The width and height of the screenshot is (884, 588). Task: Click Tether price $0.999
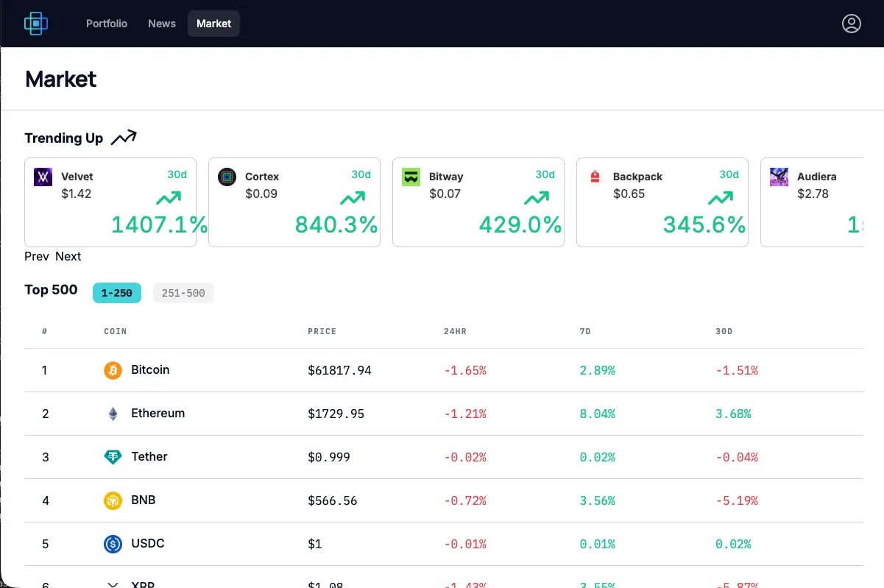click(329, 457)
